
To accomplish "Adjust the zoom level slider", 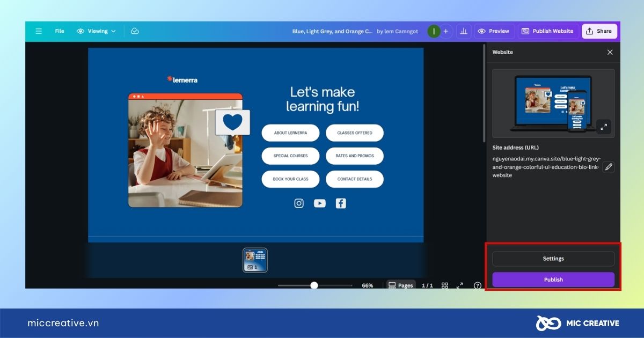I will (x=314, y=285).
